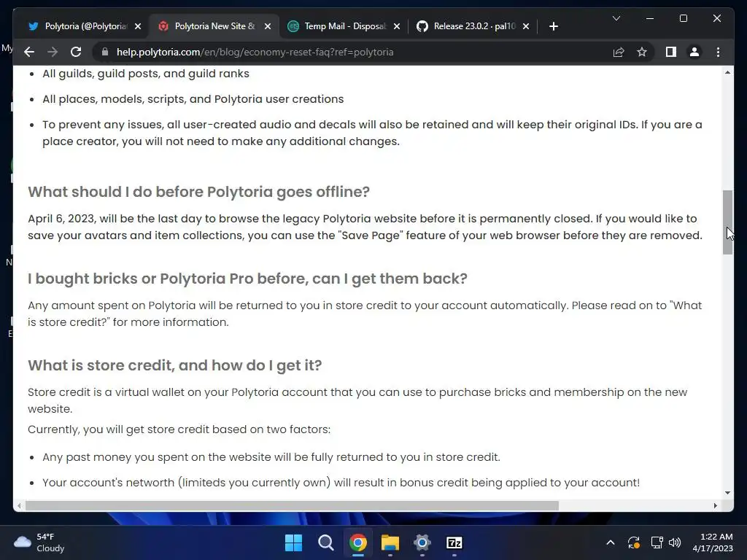This screenshot has height=560, width=747.
Task: Switch to the GitHub Release 23.0.2 tab
Action: click(x=474, y=26)
